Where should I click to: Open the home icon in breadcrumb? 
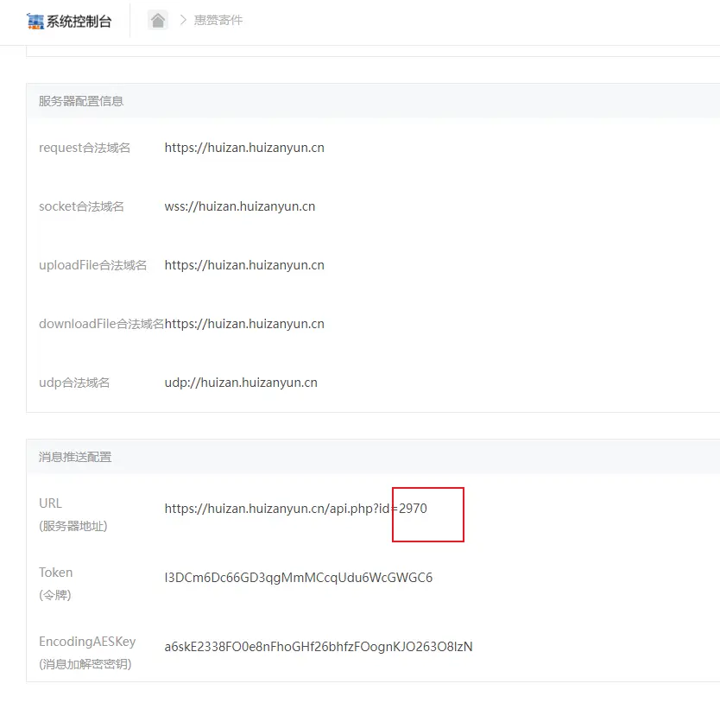[158, 21]
